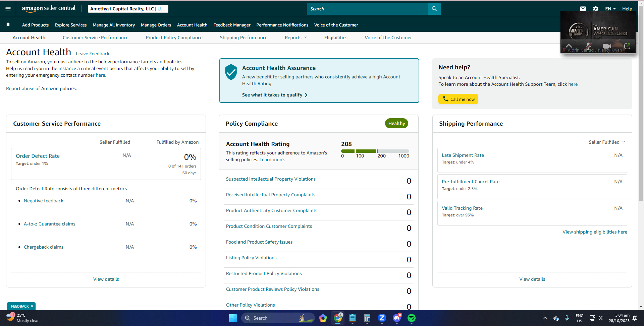Image resolution: width=644 pixels, height=326 pixels.
Task: Toggle video camera in Zoom mini window
Action: [607, 46]
